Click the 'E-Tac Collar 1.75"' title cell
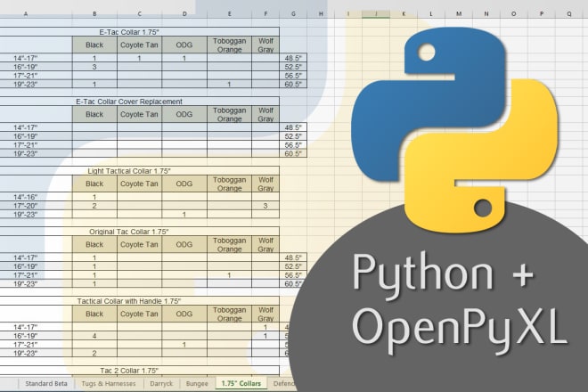 coord(140,32)
